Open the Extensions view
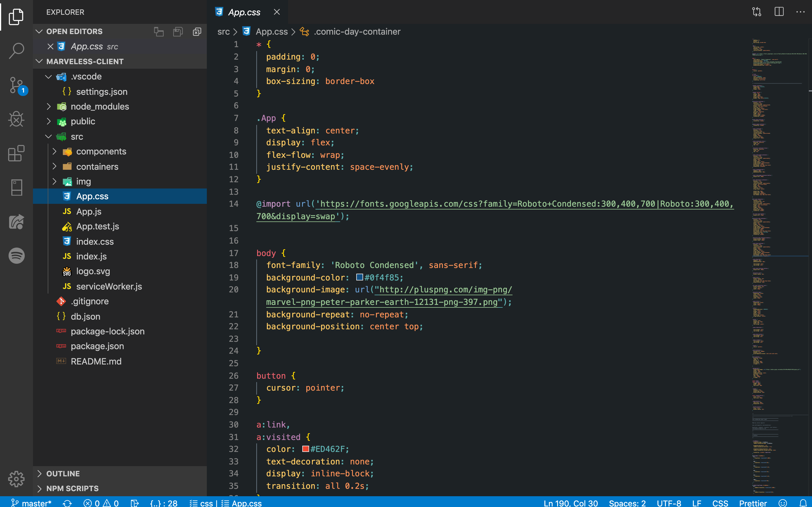Screen dimensions: 812x507 tap(16, 154)
